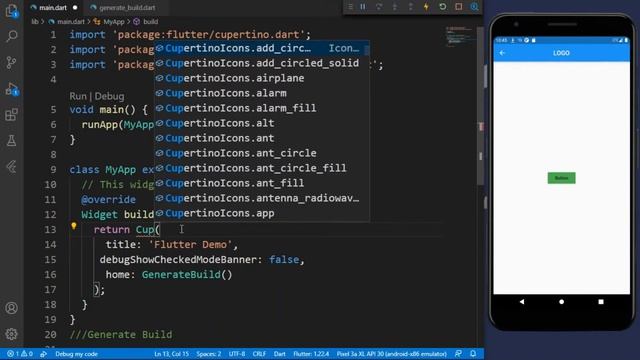This screenshot has width=640, height=360.
Task: Show the lightbulb quick fix on line 13
Action: (x=74, y=225)
